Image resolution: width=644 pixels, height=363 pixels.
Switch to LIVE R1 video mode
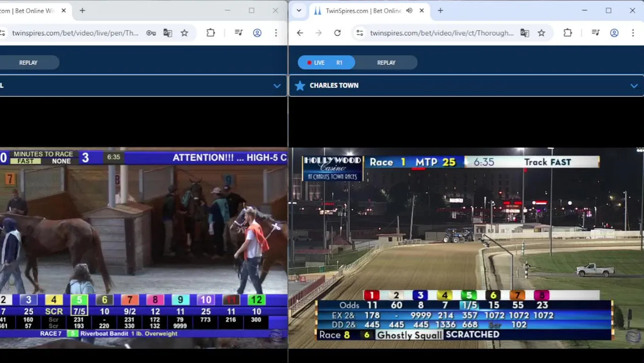point(326,63)
